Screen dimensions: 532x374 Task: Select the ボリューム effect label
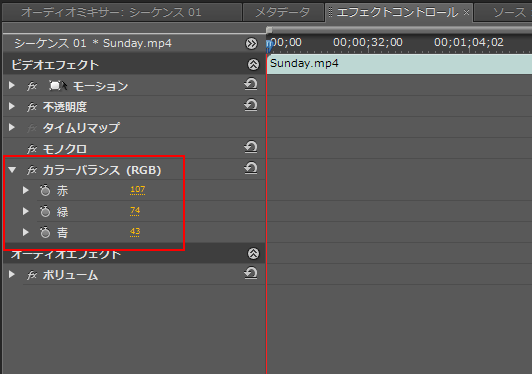pos(70,275)
